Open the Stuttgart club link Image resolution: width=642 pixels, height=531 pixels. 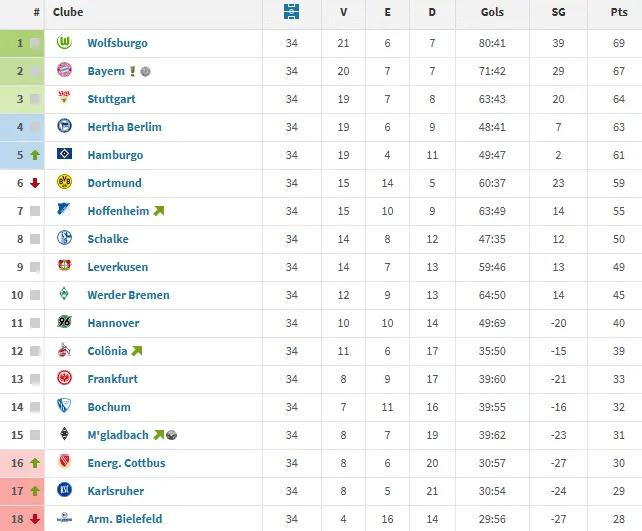pos(111,99)
